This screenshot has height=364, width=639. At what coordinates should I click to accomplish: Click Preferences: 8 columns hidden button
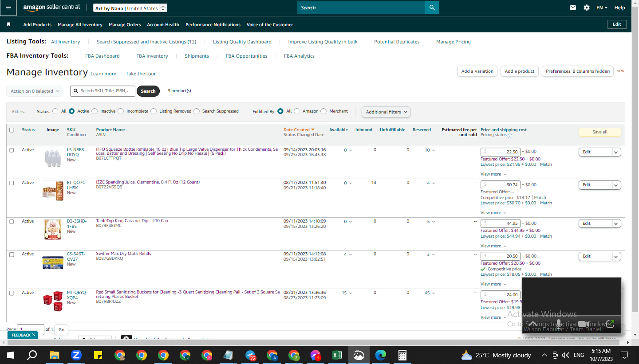[x=578, y=71]
